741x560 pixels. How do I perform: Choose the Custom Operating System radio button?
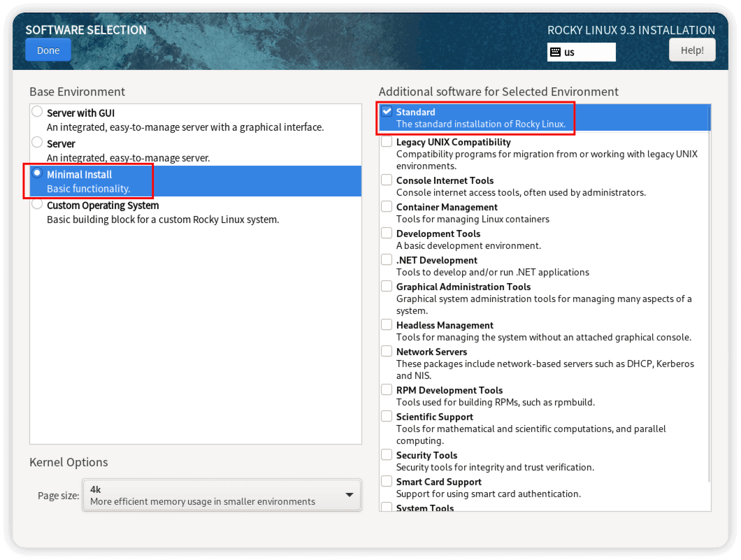[37, 204]
